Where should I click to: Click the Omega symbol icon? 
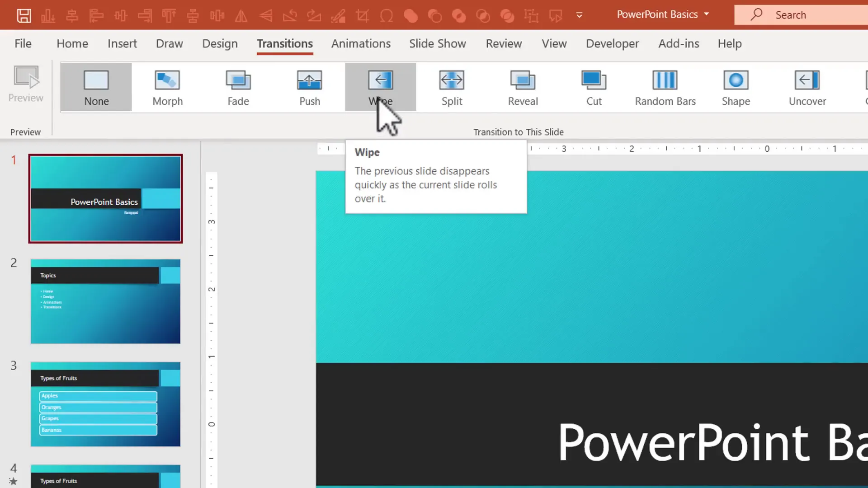(387, 16)
